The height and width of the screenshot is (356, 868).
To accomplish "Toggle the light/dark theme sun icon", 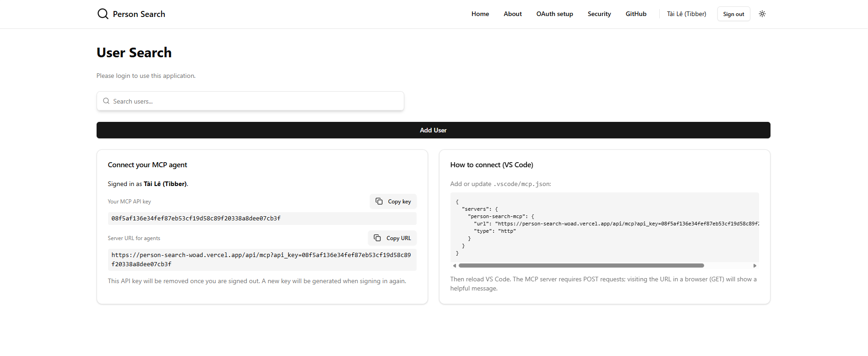I will 762,14.
